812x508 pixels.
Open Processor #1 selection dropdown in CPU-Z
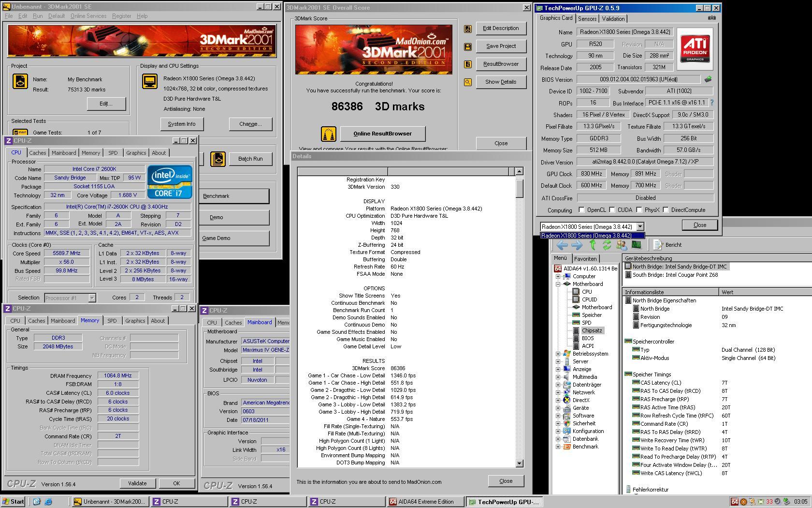[x=92, y=298]
